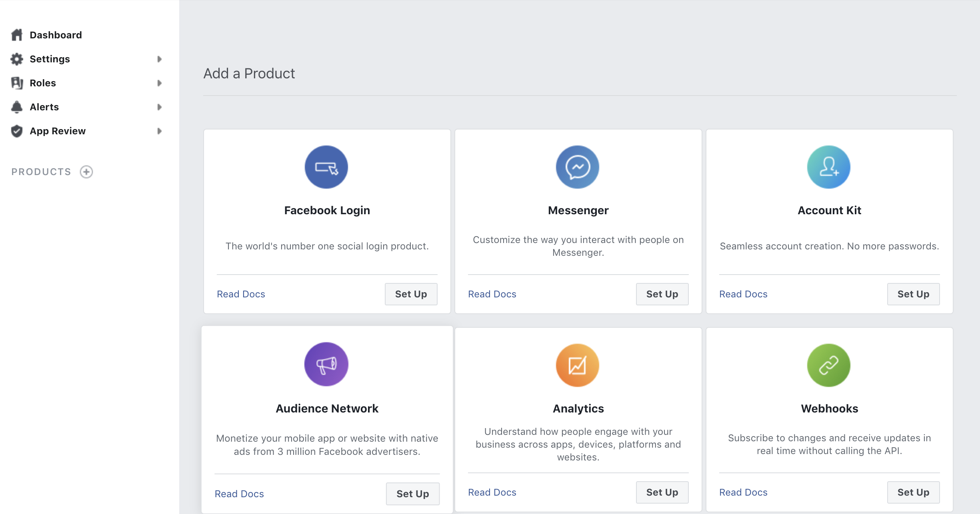
Task: Click the Facebook Login product icon
Action: point(326,167)
